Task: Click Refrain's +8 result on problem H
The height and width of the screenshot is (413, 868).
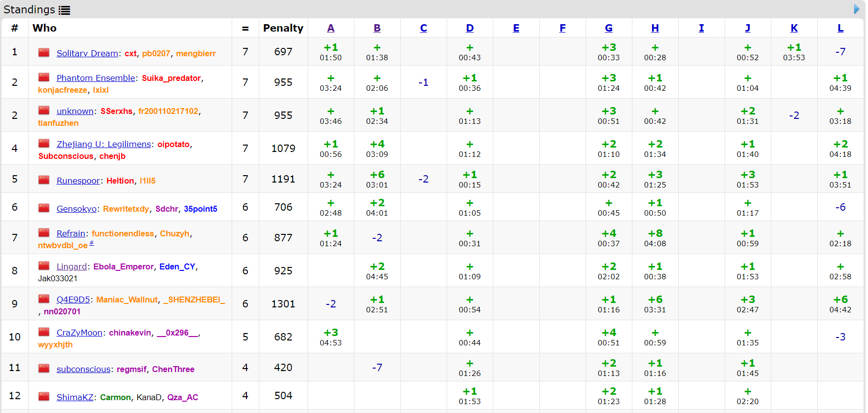Action: tap(655, 233)
